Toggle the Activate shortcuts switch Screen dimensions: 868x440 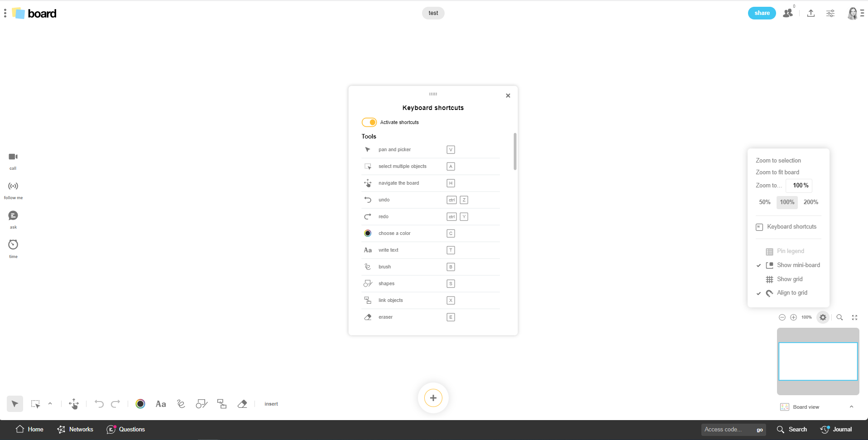coord(369,122)
